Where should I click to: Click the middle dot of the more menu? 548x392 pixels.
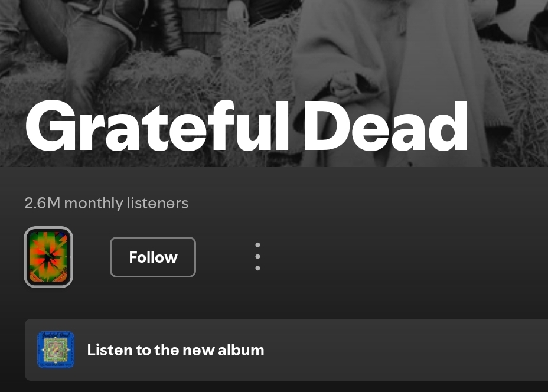pos(257,256)
